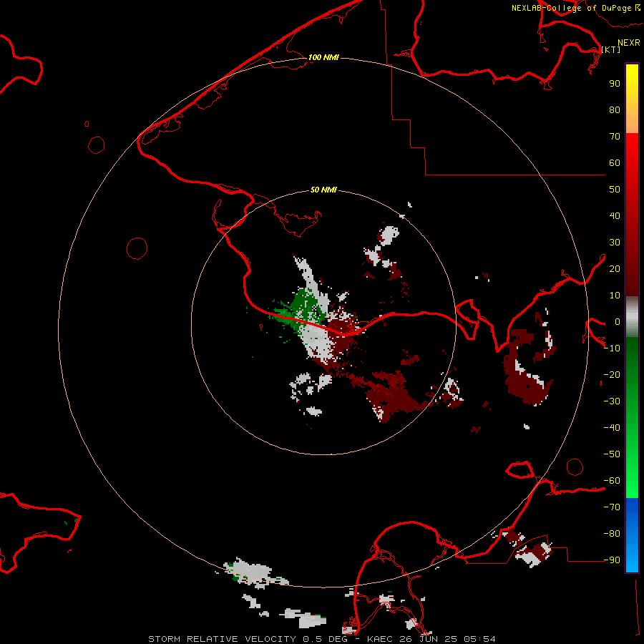Click the -10 value on the velocity scale
Viewport: 644px width, 644px height.
[x=612, y=348]
